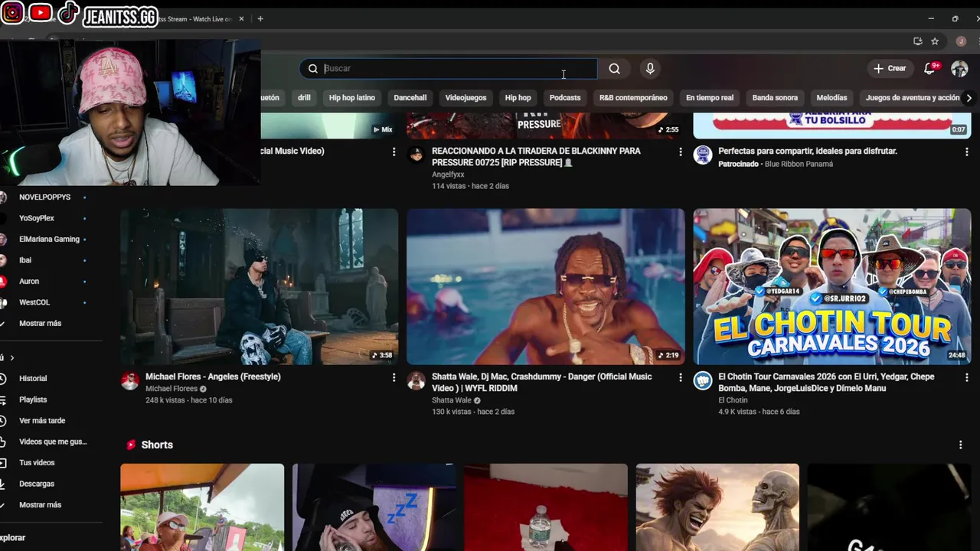Screen dimensions: 980x551
Task: Open Michael Flores - Angeles (Freestyle) title
Action: [213, 377]
